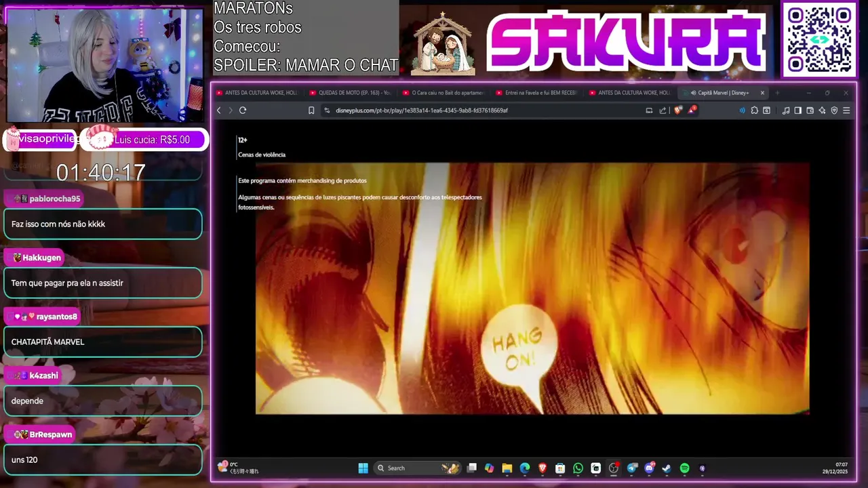Open WhatsApp from the taskbar

point(578,468)
